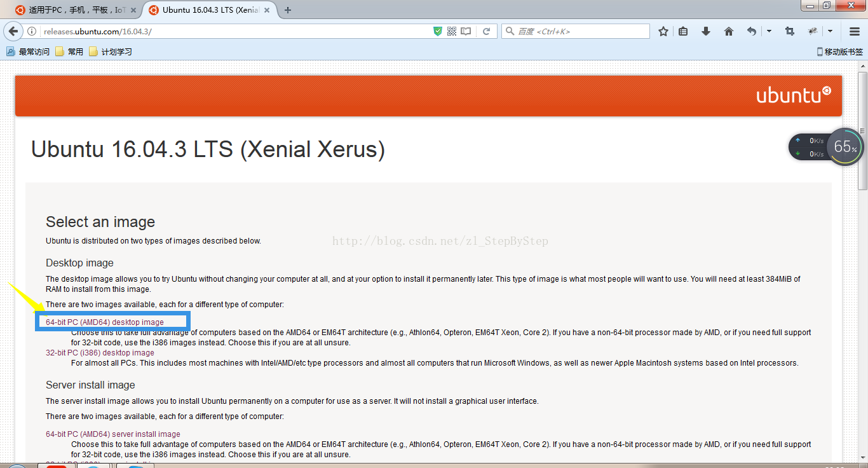Click the bug-shaped extension icon
This screenshot has width=868, height=468.
pyautogui.click(x=812, y=31)
